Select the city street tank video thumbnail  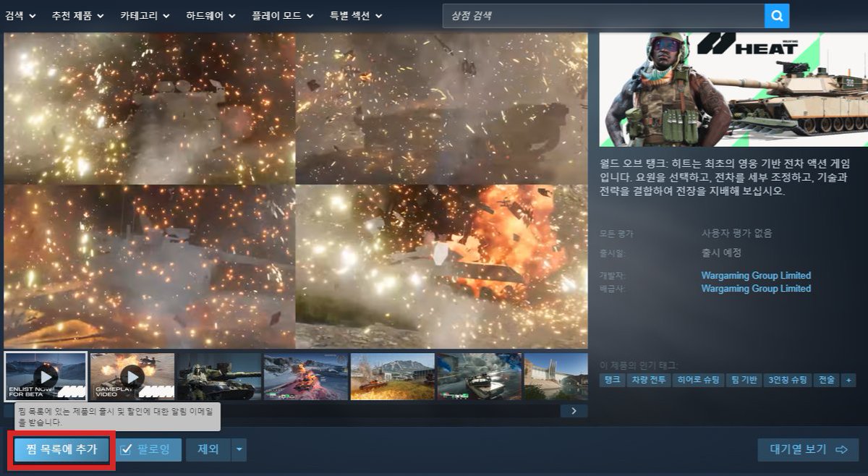coord(480,376)
